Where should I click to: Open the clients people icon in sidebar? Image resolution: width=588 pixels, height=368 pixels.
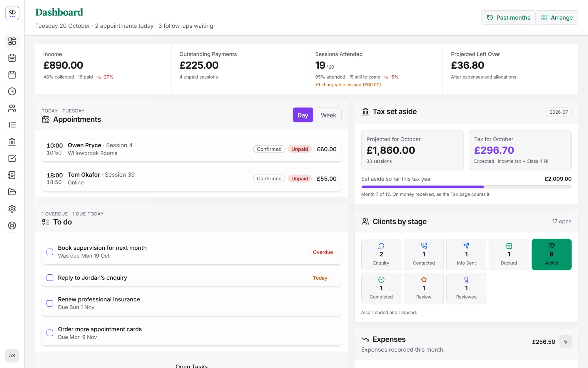point(12,108)
